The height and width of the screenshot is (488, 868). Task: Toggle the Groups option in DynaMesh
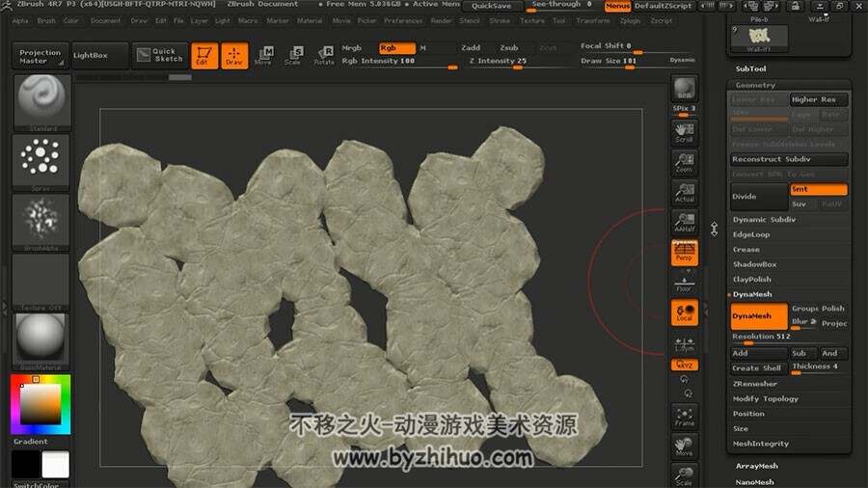(x=804, y=309)
